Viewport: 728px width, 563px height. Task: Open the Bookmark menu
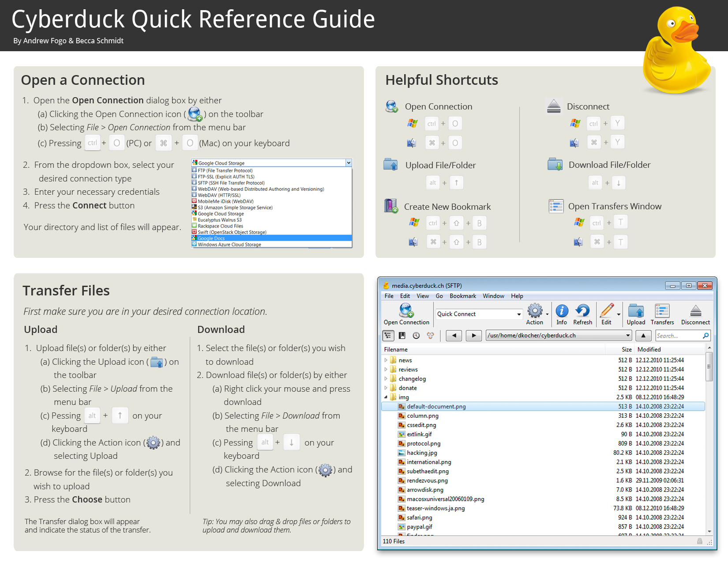(x=462, y=296)
